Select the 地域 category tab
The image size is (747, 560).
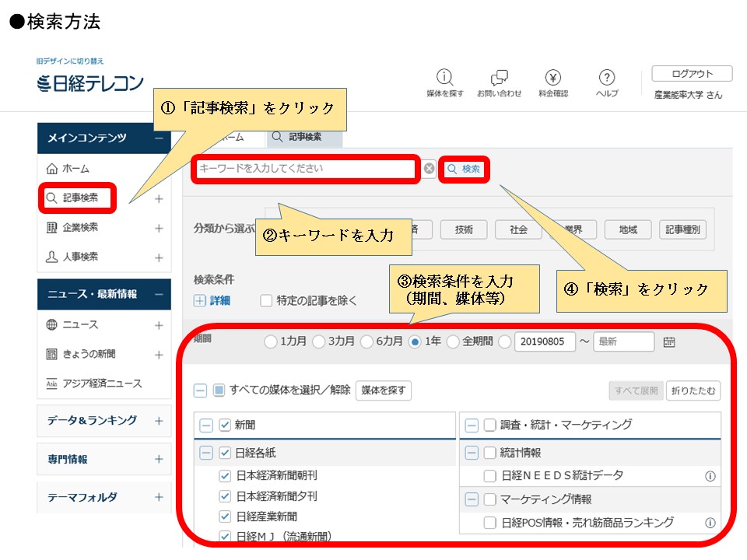point(628,229)
